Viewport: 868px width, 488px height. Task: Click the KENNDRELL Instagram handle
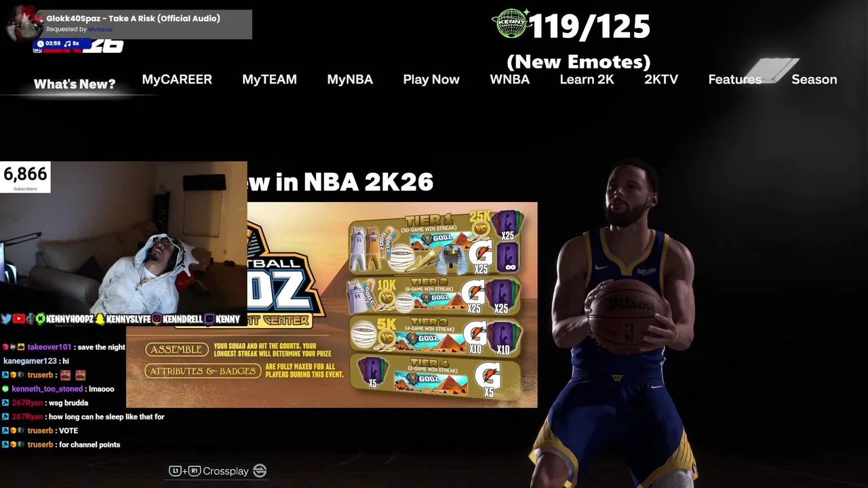[x=182, y=319]
